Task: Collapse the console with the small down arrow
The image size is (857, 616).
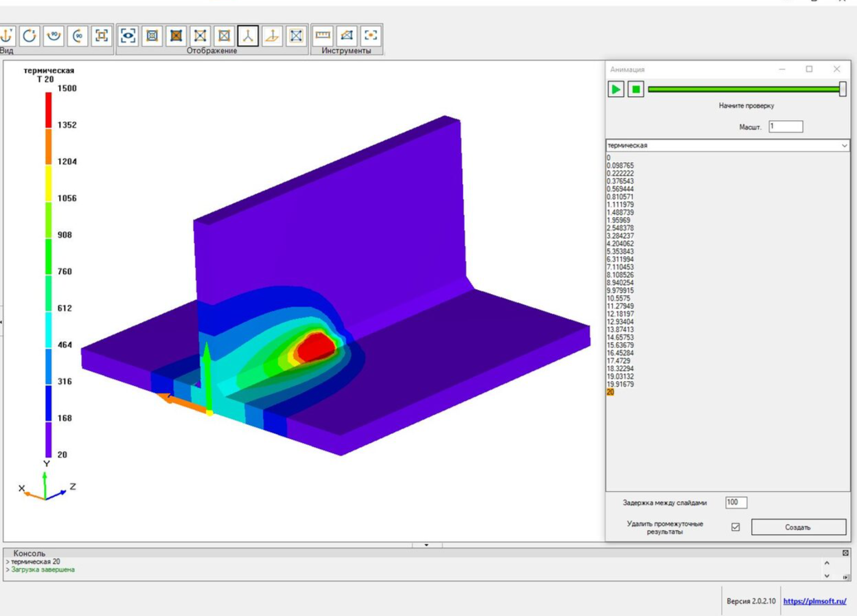Action: pos(426,545)
